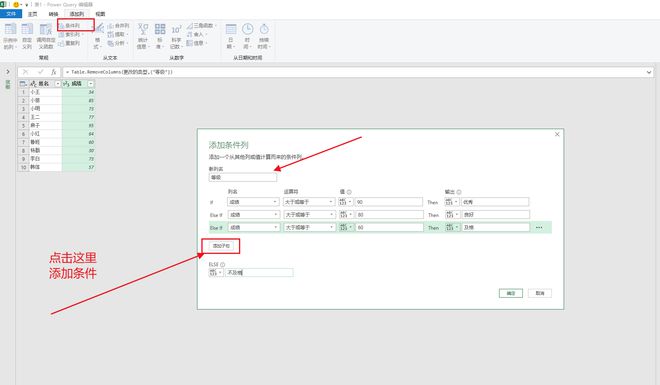
Task: Click the name cell 王二
Action: [x=45, y=117]
